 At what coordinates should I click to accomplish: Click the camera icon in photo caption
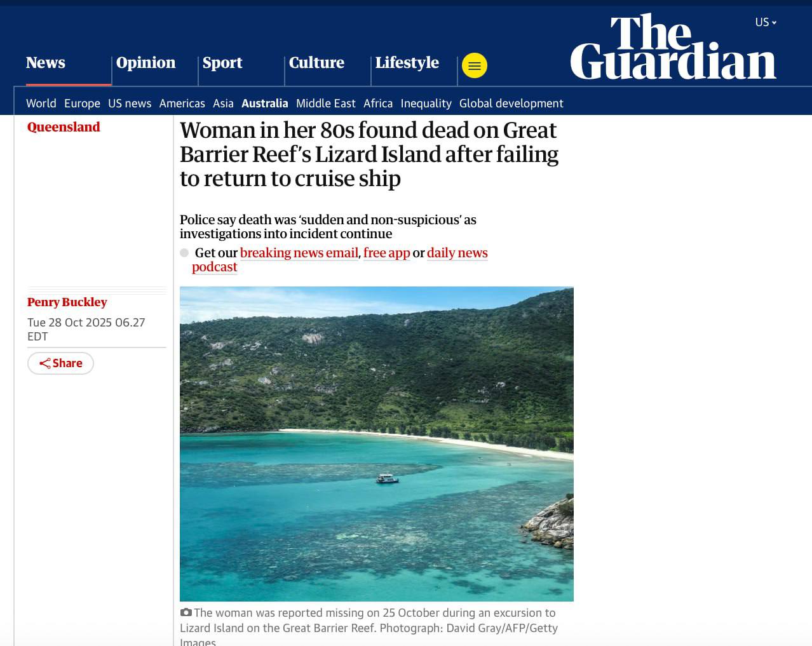186,612
